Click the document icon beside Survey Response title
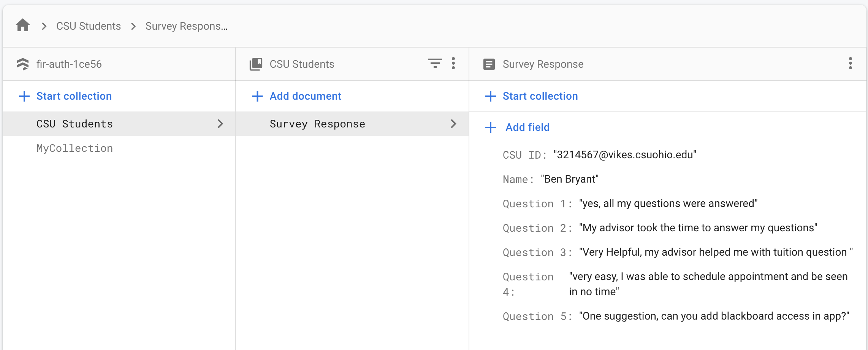The width and height of the screenshot is (868, 350). (x=489, y=64)
